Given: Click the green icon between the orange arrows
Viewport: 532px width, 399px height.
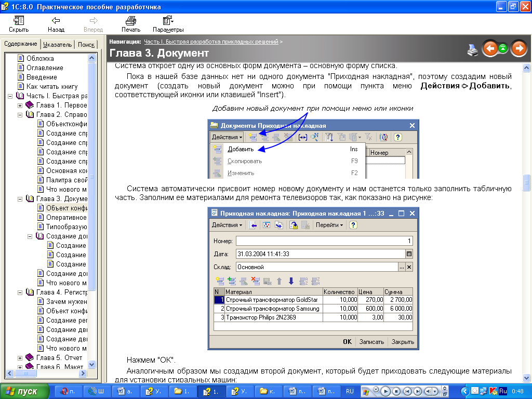Looking at the screenshot, I should click(503, 49).
